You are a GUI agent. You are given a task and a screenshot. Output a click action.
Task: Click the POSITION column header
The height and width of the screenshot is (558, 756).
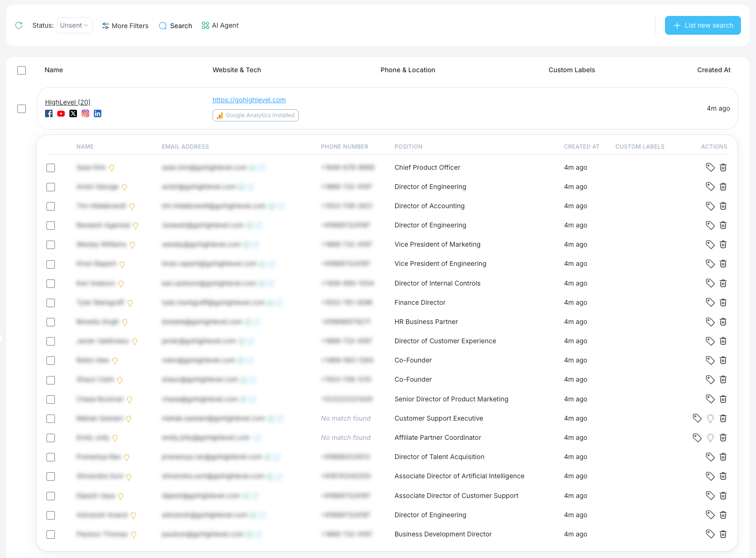pos(408,147)
